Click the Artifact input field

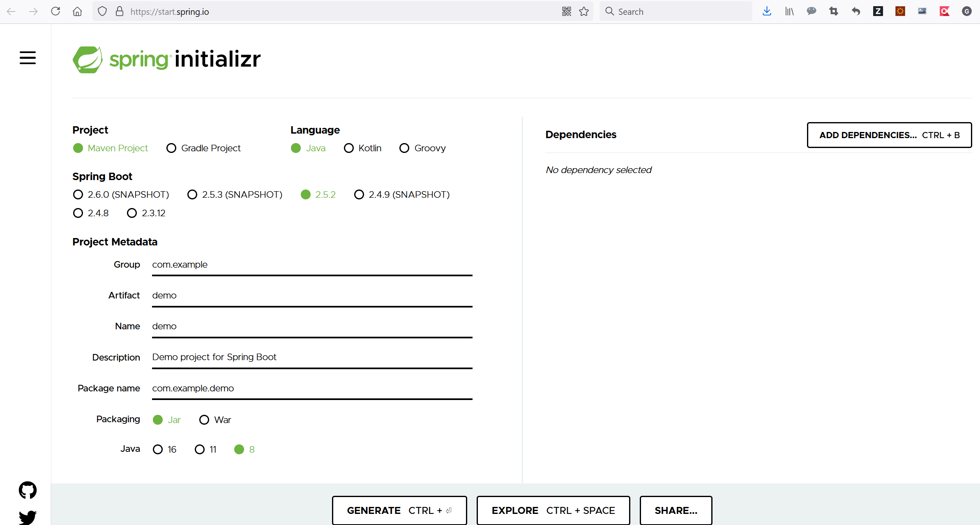(312, 296)
